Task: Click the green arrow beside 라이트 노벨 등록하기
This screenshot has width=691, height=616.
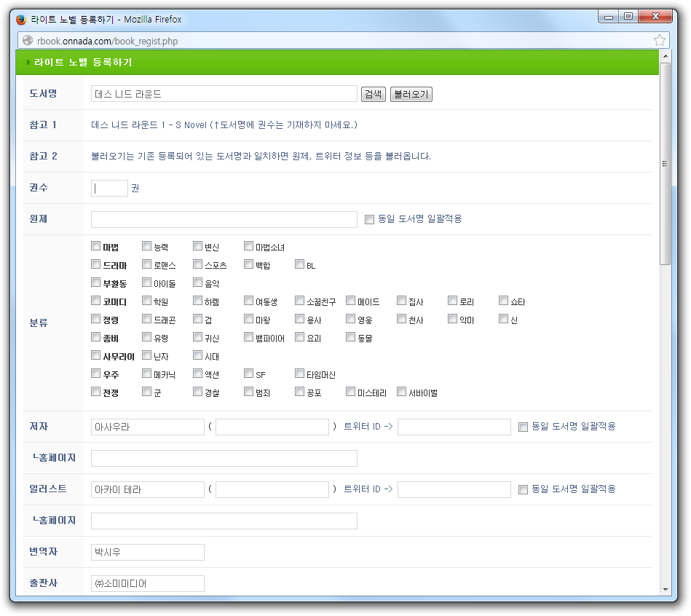Action: pyautogui.click(x=28, y=63)
